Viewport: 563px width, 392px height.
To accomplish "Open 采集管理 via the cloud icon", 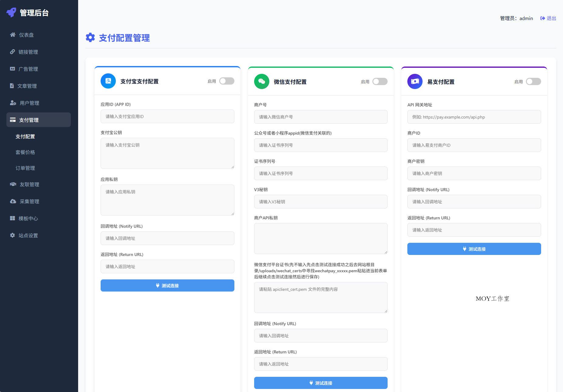I will (12, 201).
